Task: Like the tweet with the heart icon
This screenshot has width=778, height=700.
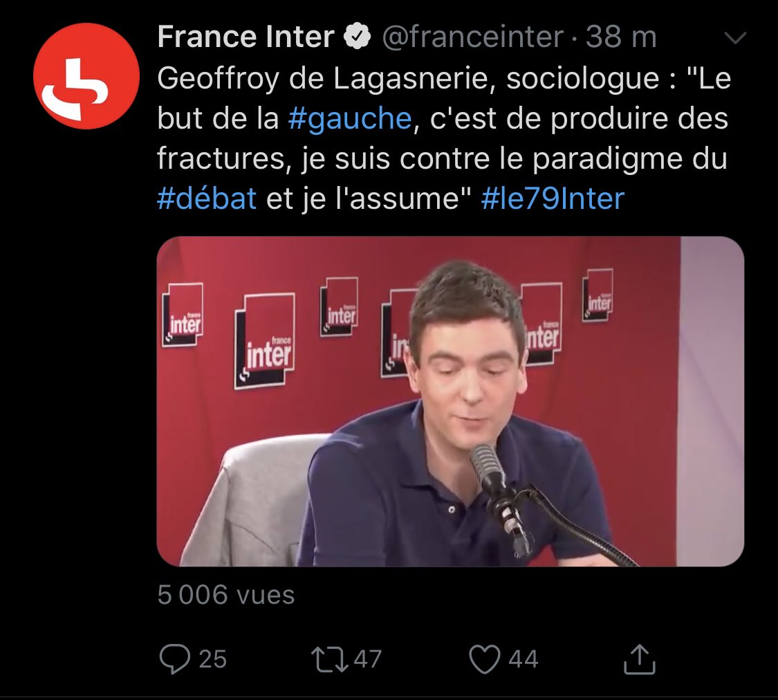Action: click(484, 659)
